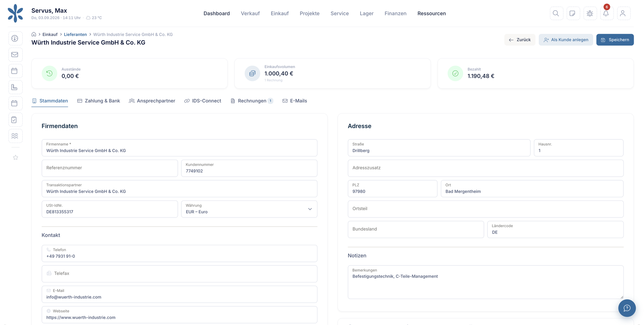Click the blue flower app logo
Viewport: 644px width, 325px height.
[x=15, y=14]
